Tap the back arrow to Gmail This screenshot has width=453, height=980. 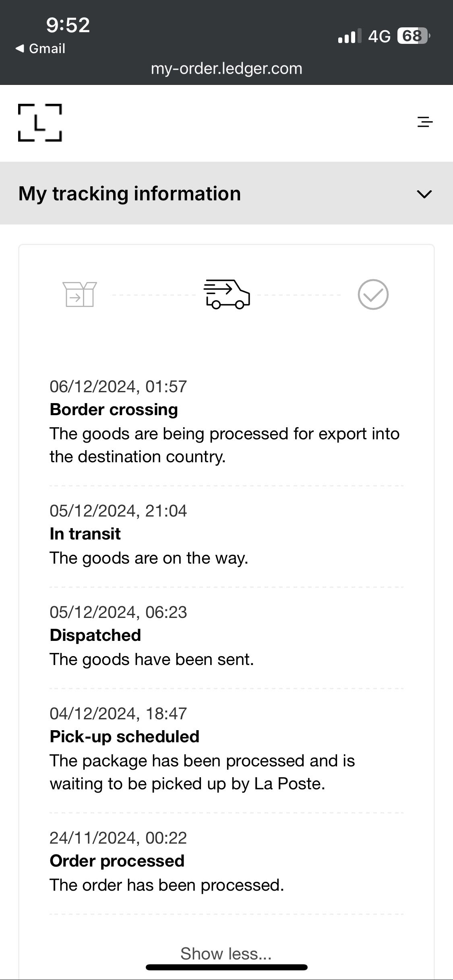19,49
